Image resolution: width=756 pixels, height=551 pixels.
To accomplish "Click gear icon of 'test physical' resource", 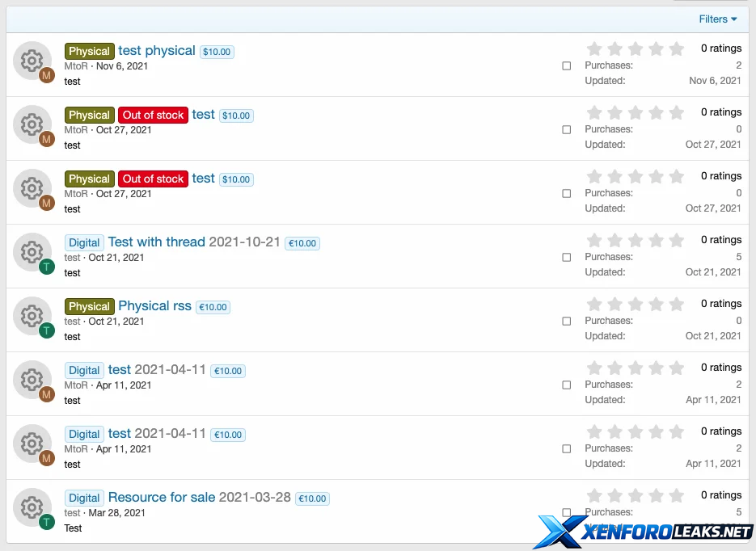I will tap(32, 60).
